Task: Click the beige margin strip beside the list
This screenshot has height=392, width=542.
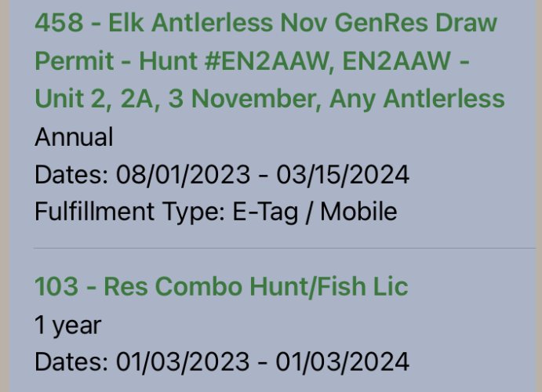Action: 5,196
